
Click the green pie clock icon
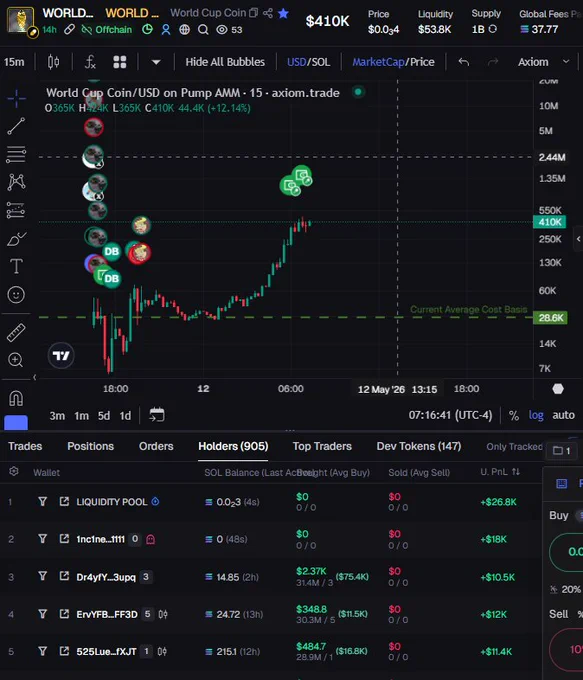[147, 29]
